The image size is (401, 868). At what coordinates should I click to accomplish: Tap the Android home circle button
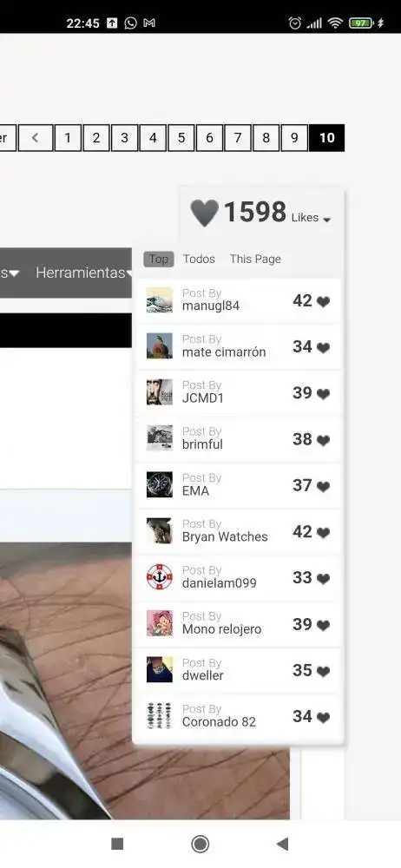coord(200,844)
